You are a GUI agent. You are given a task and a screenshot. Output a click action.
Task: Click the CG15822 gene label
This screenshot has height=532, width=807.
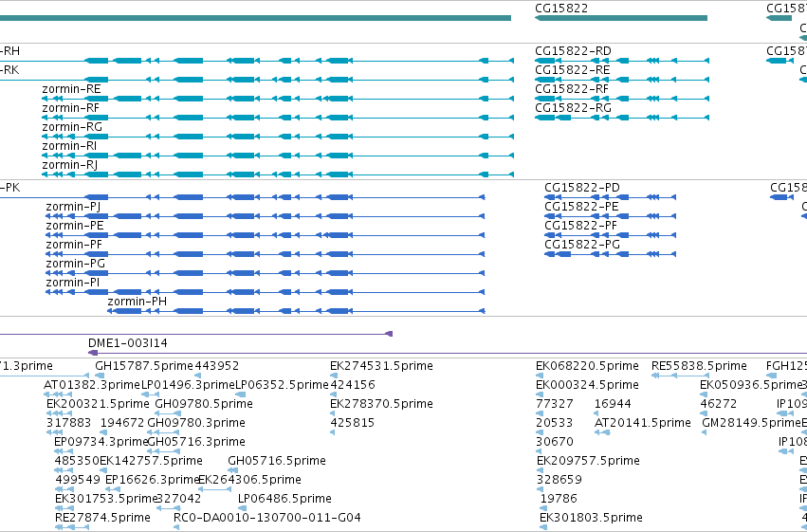tap(561, 9)
